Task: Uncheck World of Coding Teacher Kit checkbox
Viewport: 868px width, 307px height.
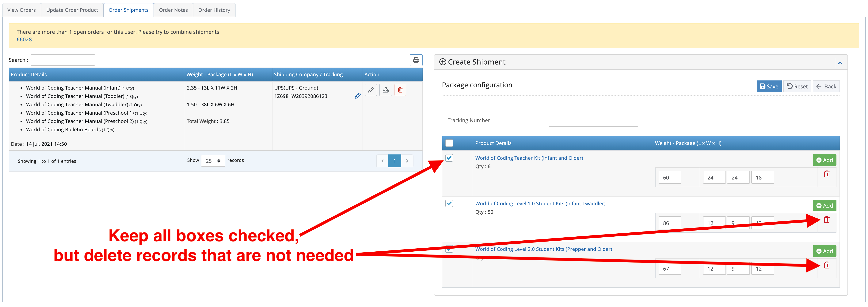Action: coord(449,158)
